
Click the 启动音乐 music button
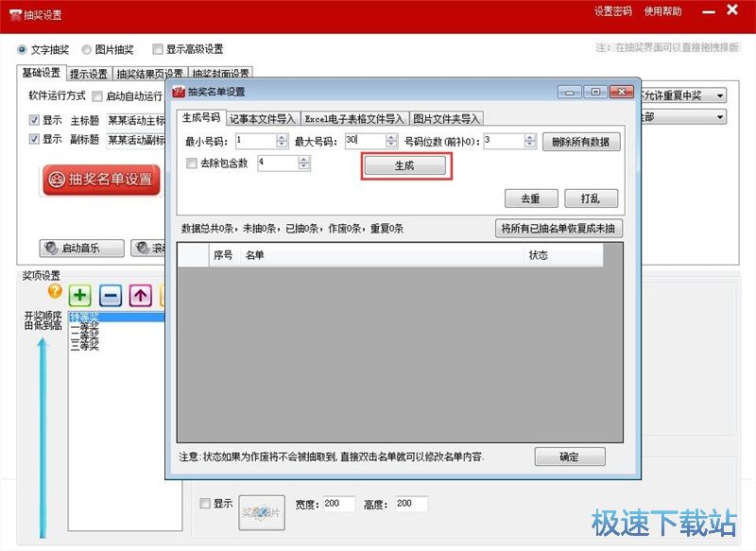pos(81,249)
